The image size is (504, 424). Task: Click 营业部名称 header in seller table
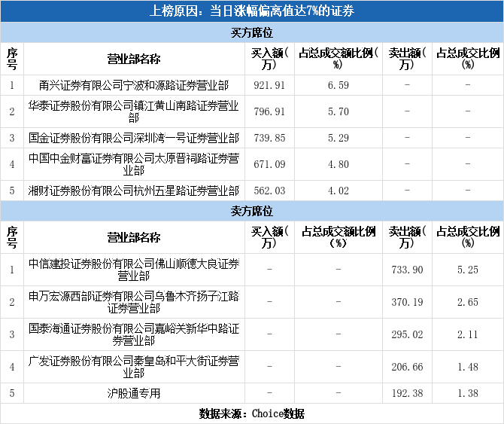pyautogui.click(x=134, y=237)
